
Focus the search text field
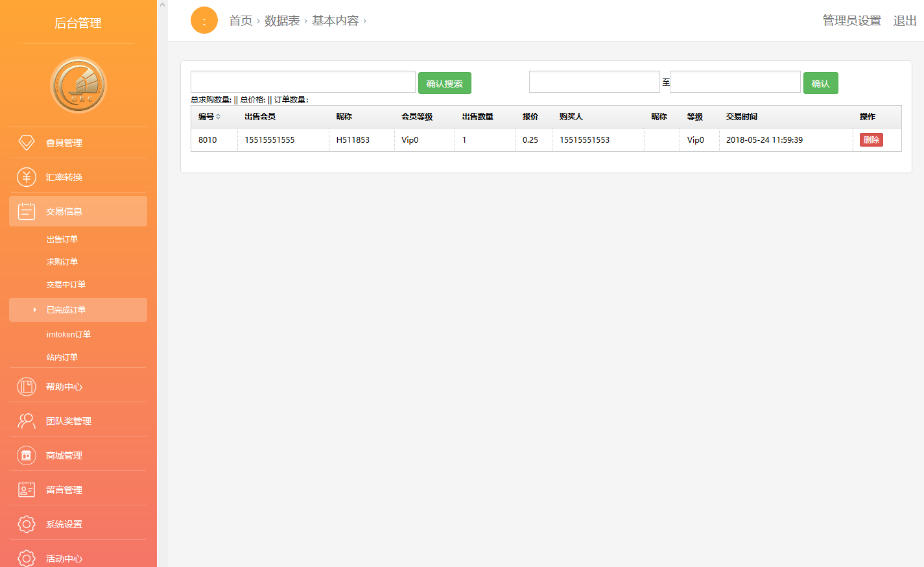(303, 82)
